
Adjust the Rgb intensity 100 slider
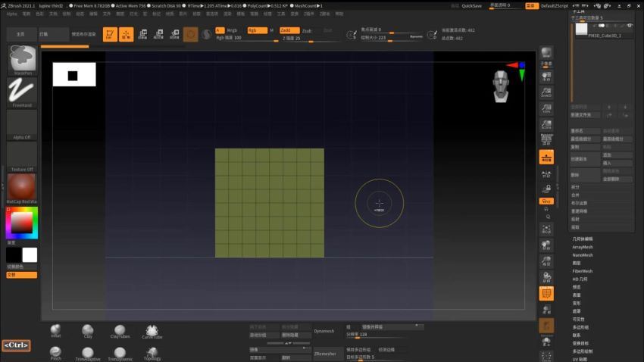coord(247,38)
